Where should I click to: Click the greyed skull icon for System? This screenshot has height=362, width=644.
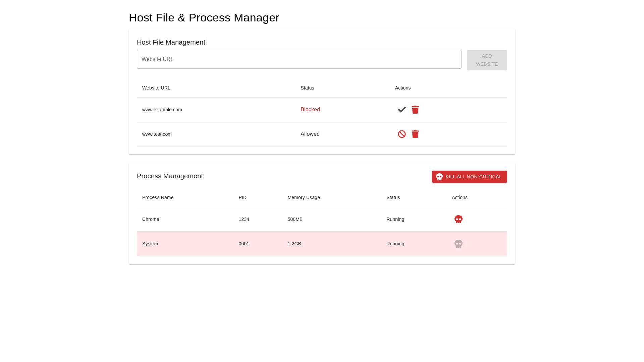tap(458, 244)
